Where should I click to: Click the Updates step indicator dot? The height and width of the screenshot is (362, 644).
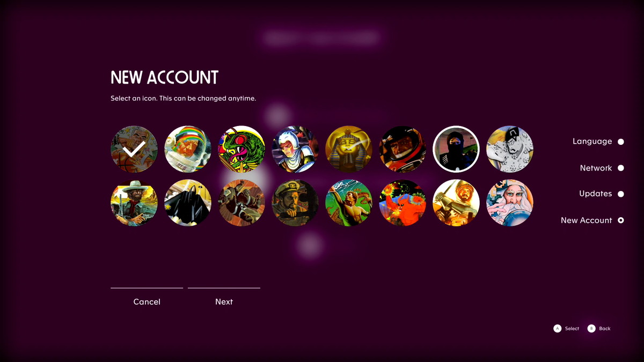pyautogui.click(x=621, y=194)
